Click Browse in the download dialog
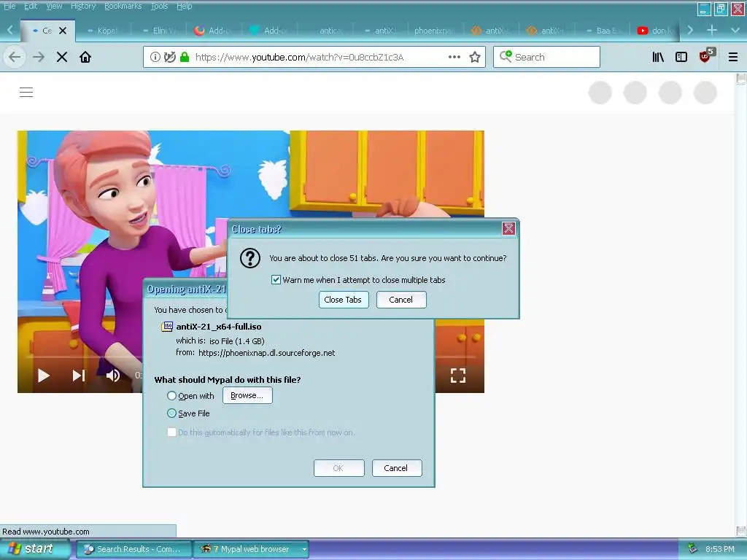747x560 pixels. pos(247,395)
